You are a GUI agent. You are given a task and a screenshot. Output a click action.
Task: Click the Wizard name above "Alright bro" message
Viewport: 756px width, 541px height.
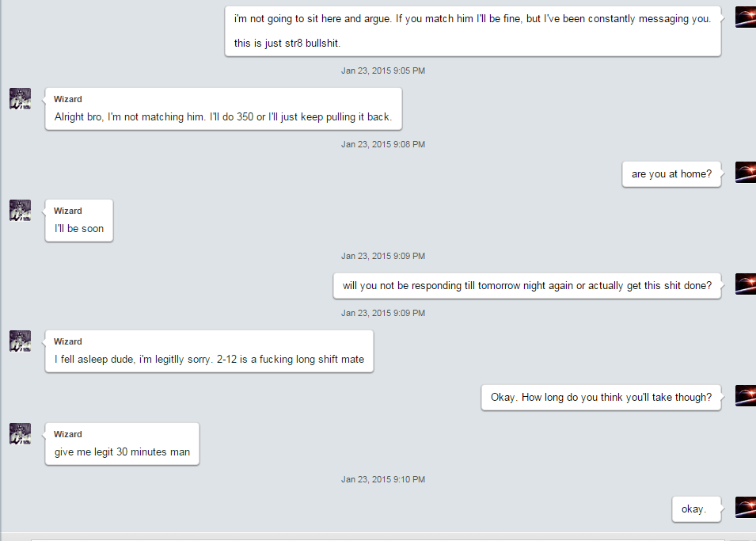pyautogui.click(x=67, y=99)
